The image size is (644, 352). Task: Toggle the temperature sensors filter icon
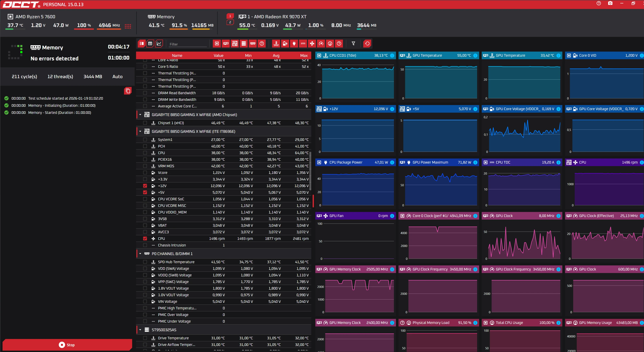tap(276, 43)
